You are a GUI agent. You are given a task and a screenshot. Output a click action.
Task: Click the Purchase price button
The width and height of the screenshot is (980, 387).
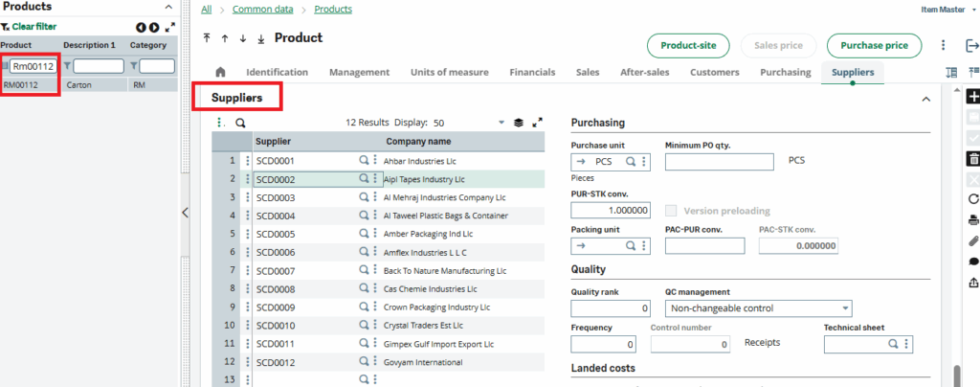click(874, 45)
